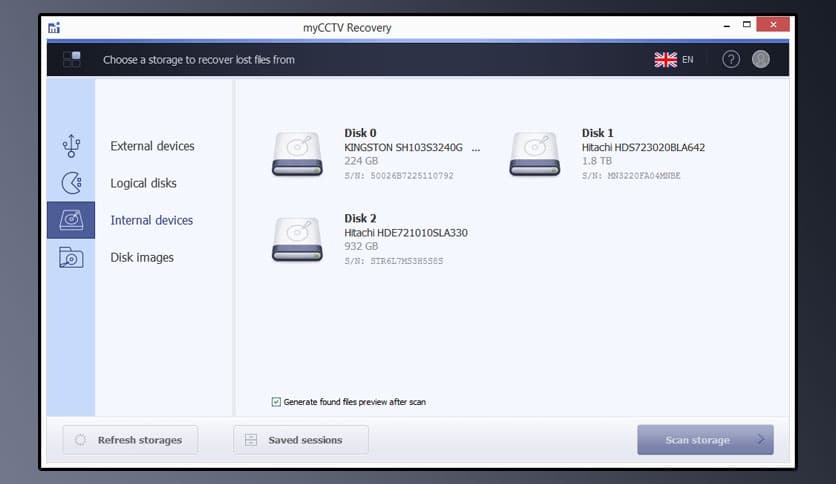Toggle Generate found files preview checkbox

(x=276, y=402)
